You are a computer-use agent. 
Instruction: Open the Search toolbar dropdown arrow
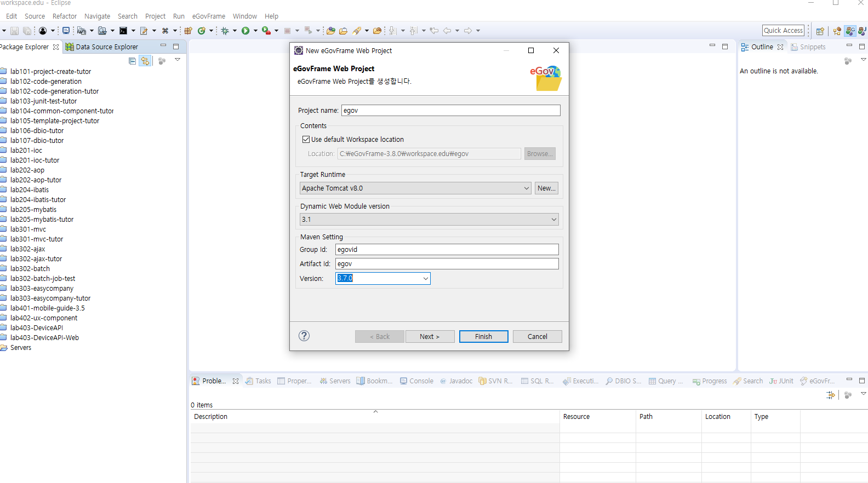367,31
